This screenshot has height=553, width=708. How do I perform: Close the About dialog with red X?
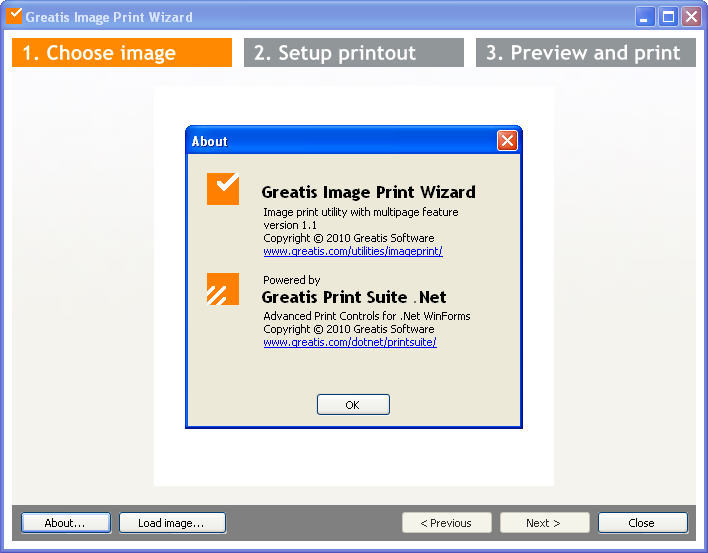click(507, 141)
